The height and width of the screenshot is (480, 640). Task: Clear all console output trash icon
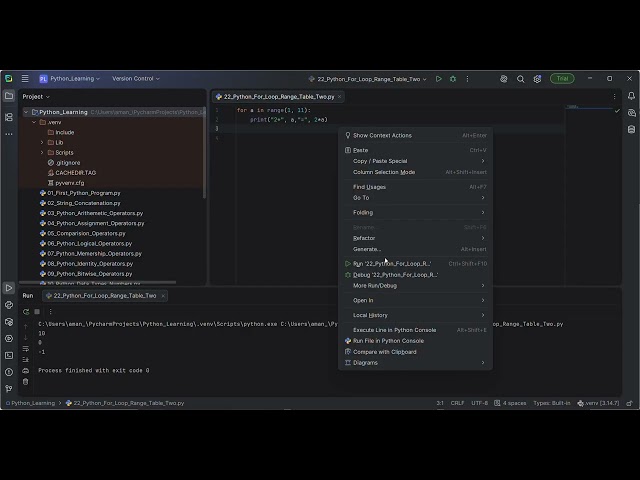click(x=26, y=382)
